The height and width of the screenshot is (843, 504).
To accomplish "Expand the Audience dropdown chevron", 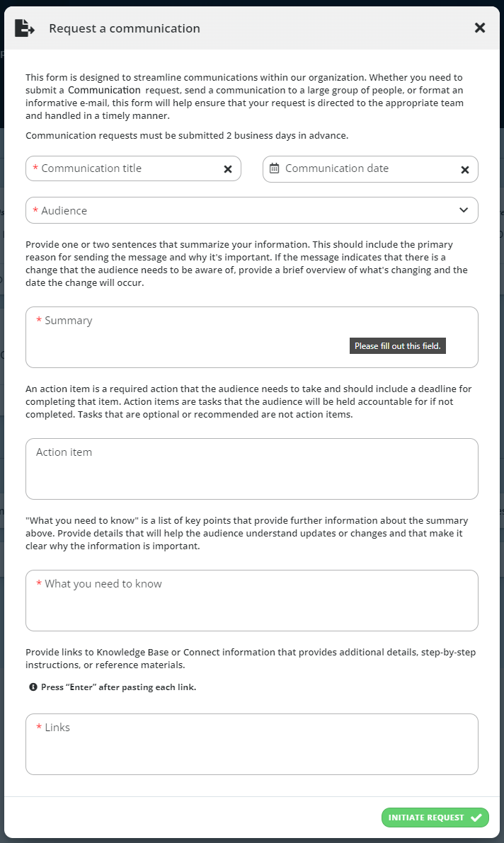I will [x=464, y=210].
